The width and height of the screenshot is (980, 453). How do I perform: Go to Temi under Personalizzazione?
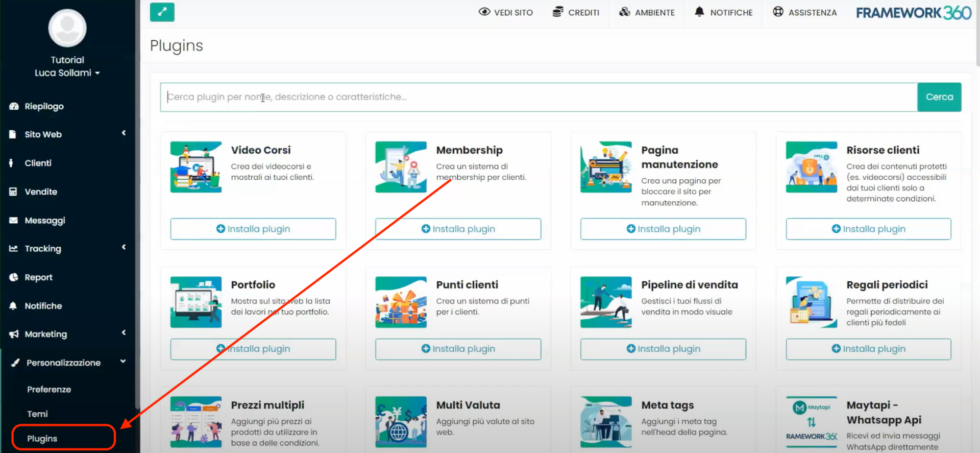coord(38,414)
